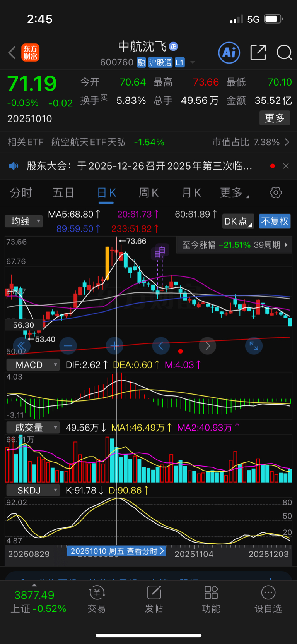Screen dimensions: 297x644
Task: Expand chart to fullscreen icon
Action: point(254,346)
